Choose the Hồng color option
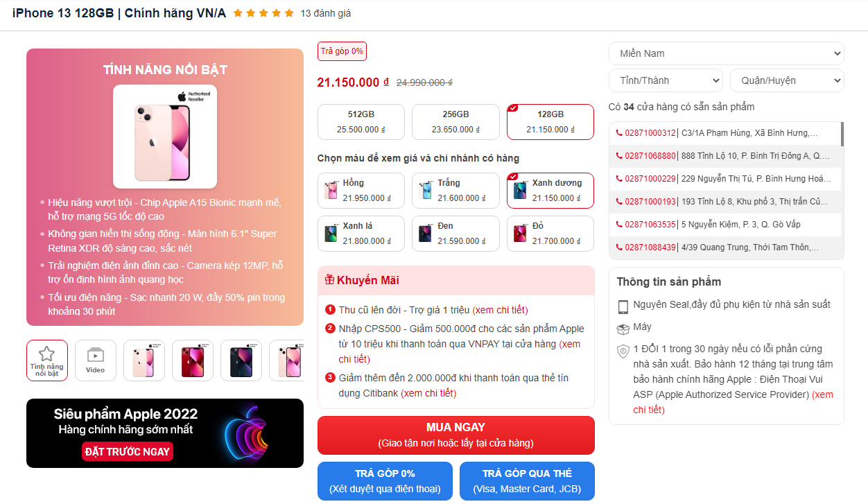The width and height of the screenshot is (868, 504). [x=361, y=191]
